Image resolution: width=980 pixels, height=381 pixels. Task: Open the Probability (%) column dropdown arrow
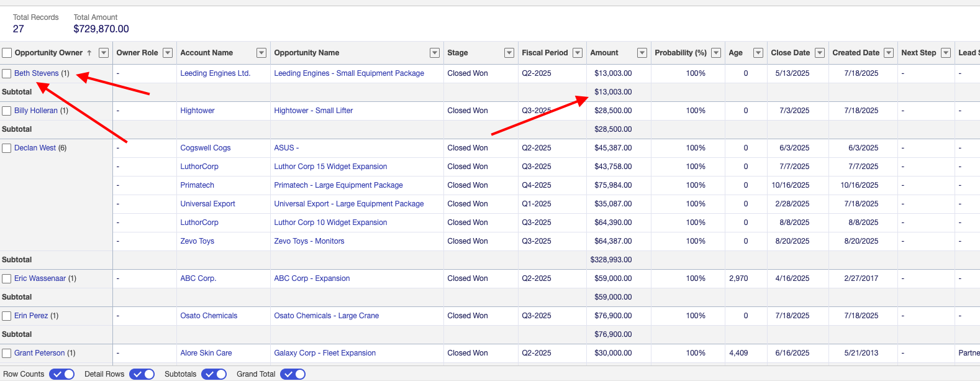pos(716,53)
